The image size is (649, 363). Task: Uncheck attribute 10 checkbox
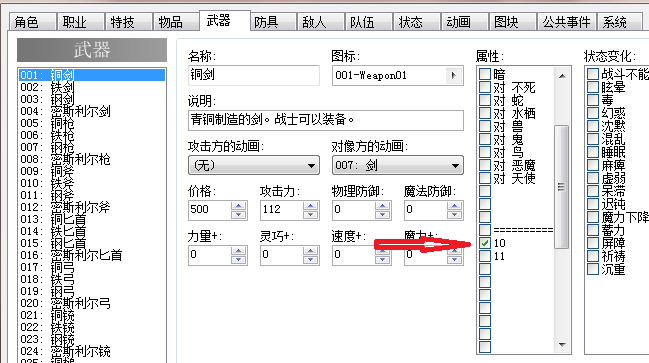coord(485,243)
